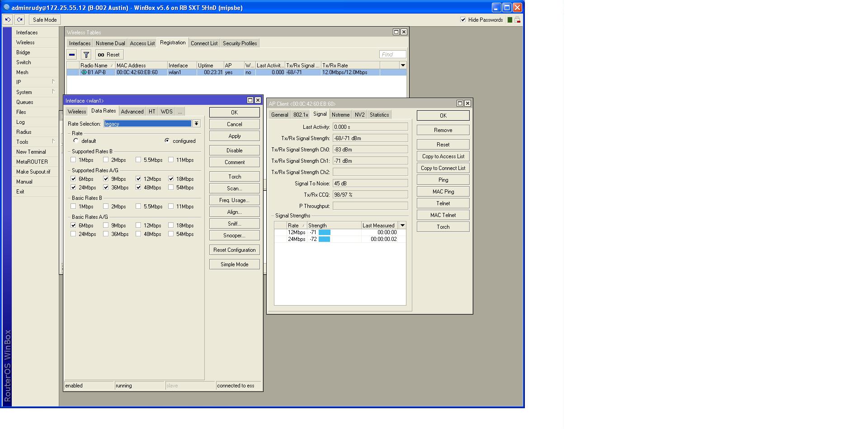Enable 54Mbps under Supported Rates A/G
This screenshot has height=429, width=868.
tap(171, 187)
